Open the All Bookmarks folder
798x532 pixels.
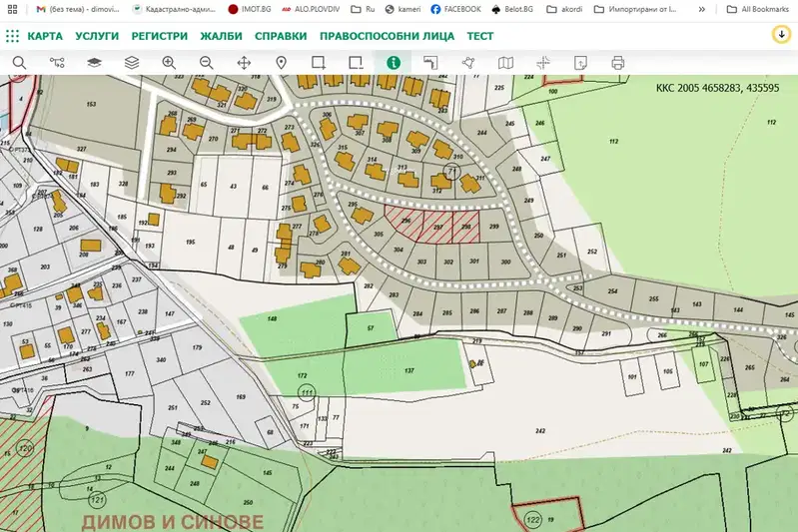[757, 9]
